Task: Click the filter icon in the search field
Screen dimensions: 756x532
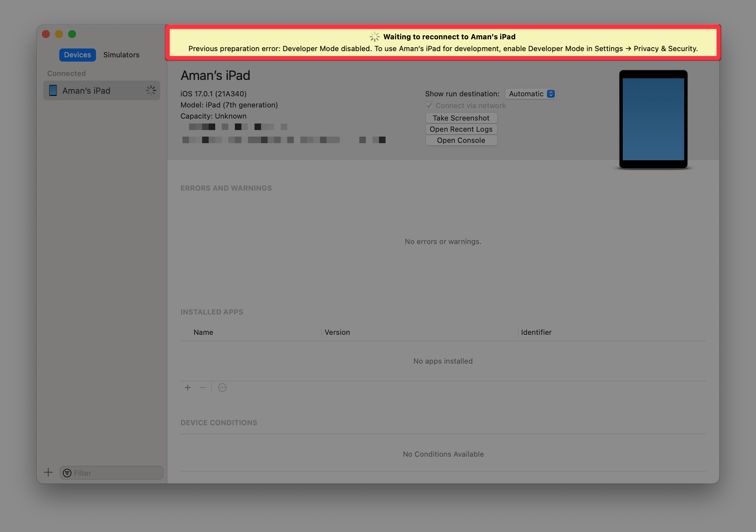Action: point(67,473)
